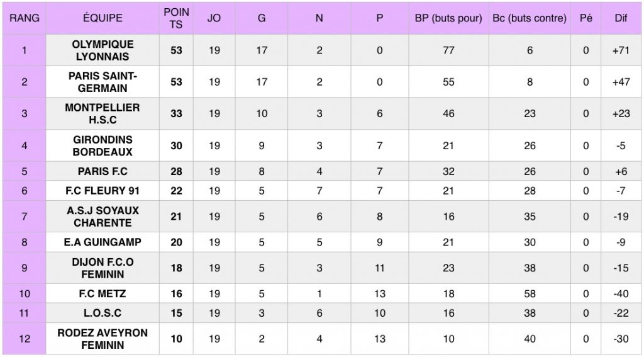Click the GIRONDINS BORDEAUX team name
The width and height of the screenshot is (644, 357).
[103, 145]
